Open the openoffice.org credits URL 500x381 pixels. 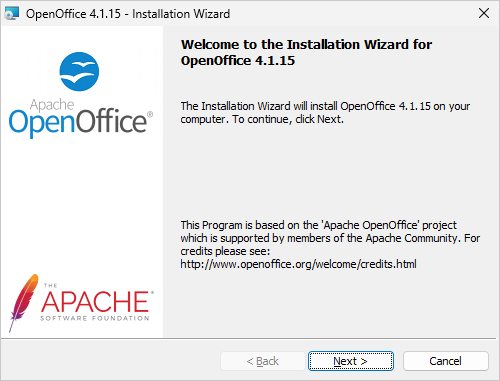pyautogui.click(x=298, y=264)
